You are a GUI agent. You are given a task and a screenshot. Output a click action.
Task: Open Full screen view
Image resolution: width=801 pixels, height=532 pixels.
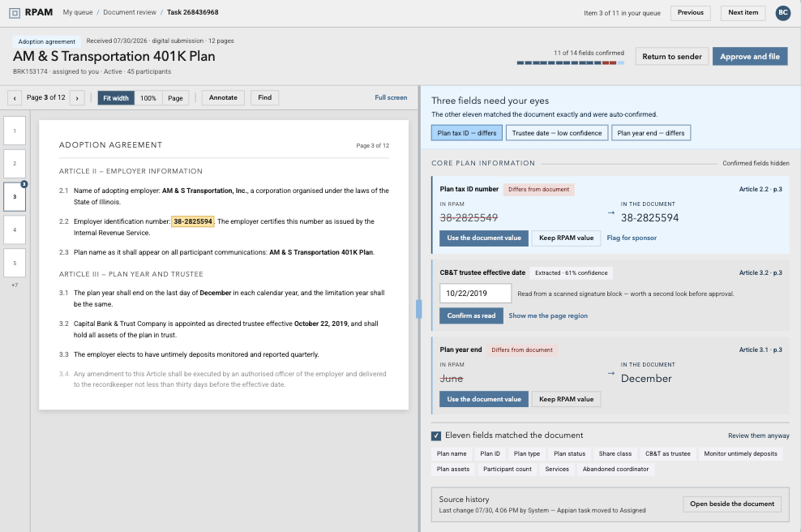click(x=391, y=97)
